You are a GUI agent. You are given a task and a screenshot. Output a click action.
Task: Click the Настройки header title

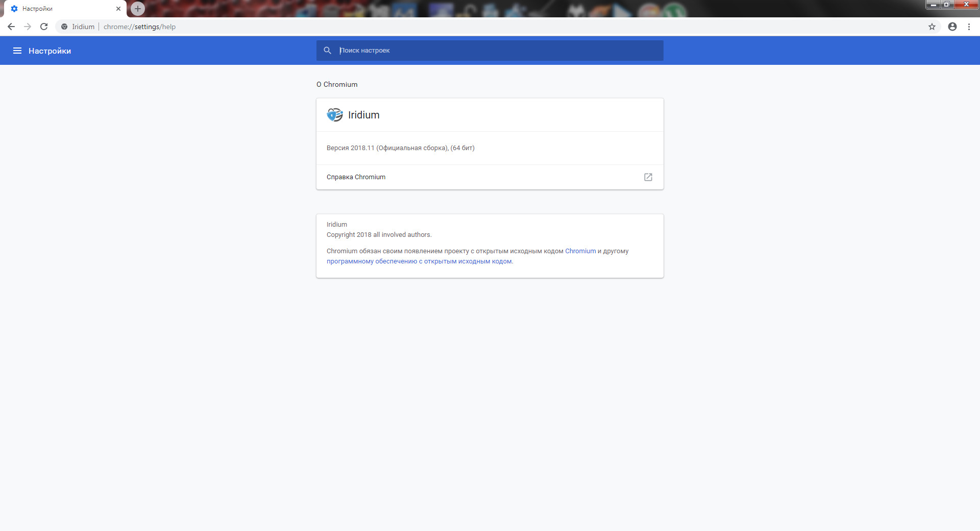pyautogui.click(x=50, y=51)
